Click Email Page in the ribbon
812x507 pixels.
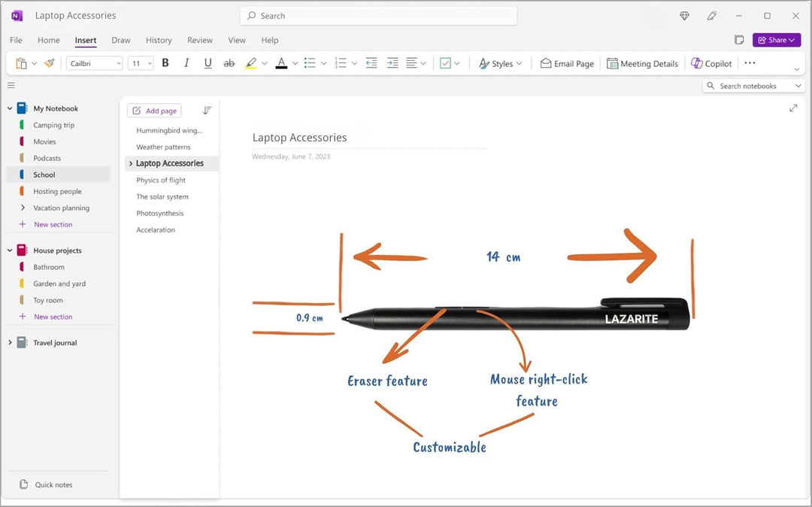tap(567, 64)
